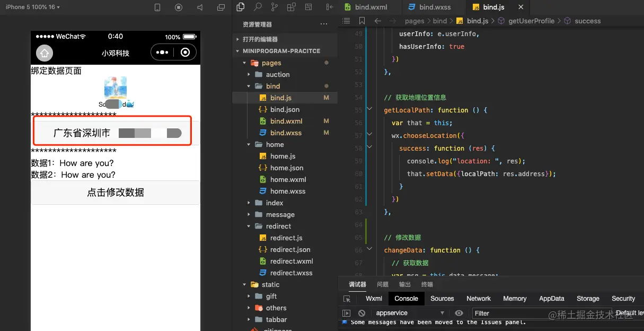The width and height of the screenshot is (644, 331).
Task: Click the simulator home button icon
Action: (x=45, y=53)
